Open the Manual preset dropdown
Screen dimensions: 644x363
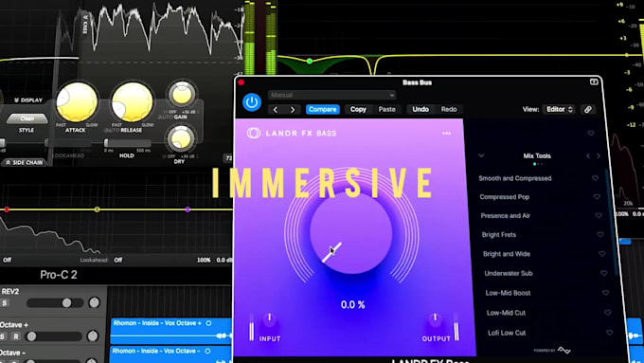click(x=331, y=95)
